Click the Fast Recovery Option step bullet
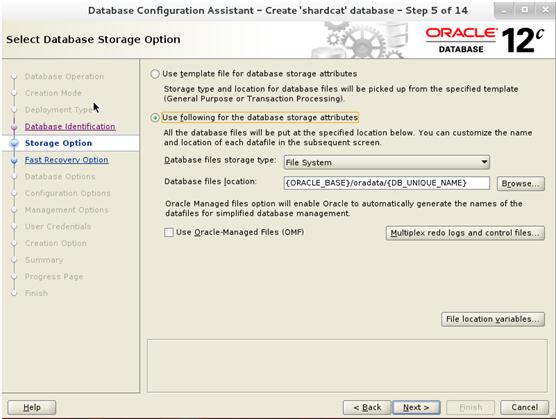 (x=14, y=160)
